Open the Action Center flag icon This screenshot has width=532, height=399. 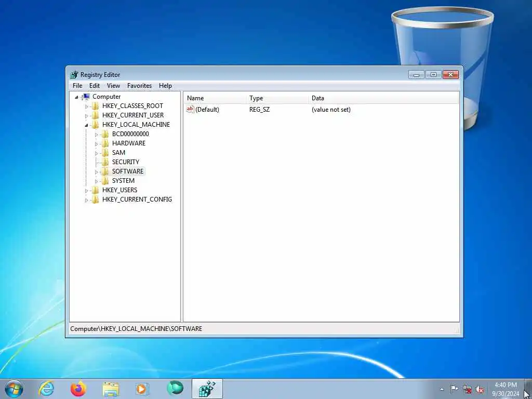[x=454, y=389]
